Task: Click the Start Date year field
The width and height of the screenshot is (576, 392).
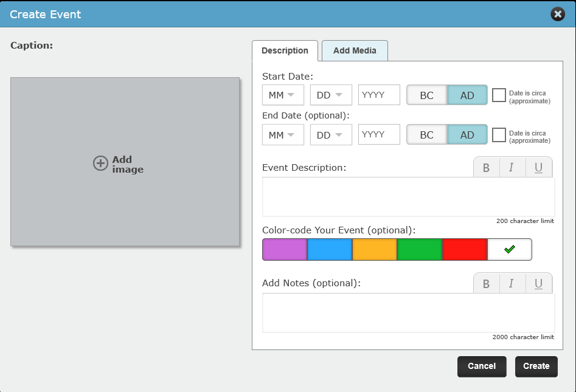Action: point(379,95)
